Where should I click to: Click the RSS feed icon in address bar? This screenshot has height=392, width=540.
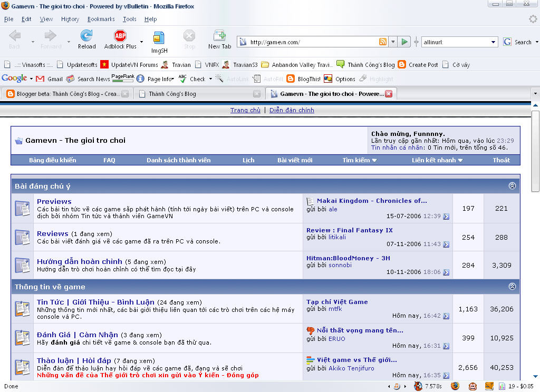[x=383, y=42]
